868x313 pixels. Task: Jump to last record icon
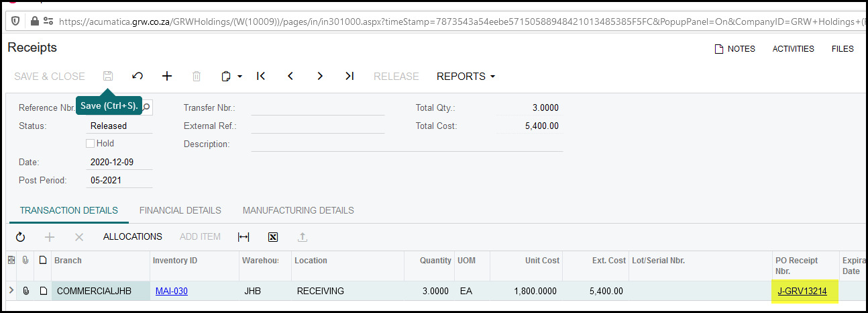(349, 76)
